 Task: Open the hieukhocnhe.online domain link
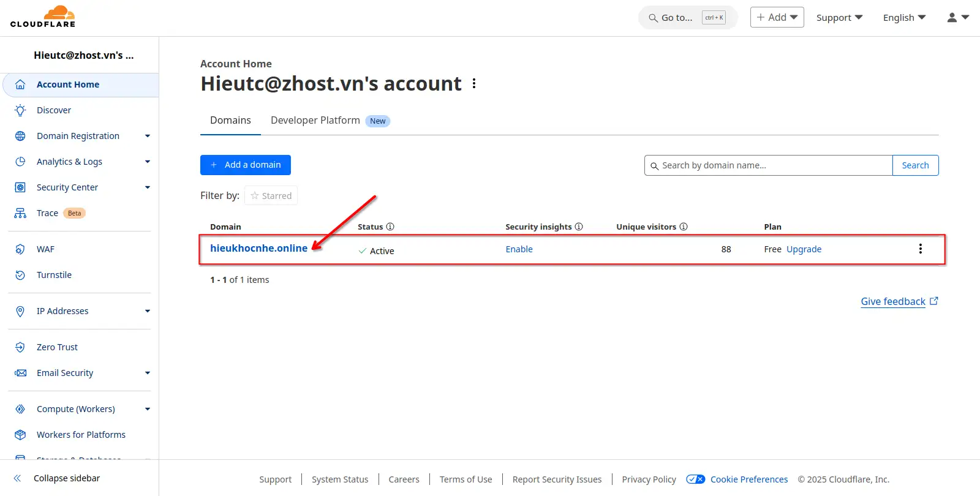point(258,248)
